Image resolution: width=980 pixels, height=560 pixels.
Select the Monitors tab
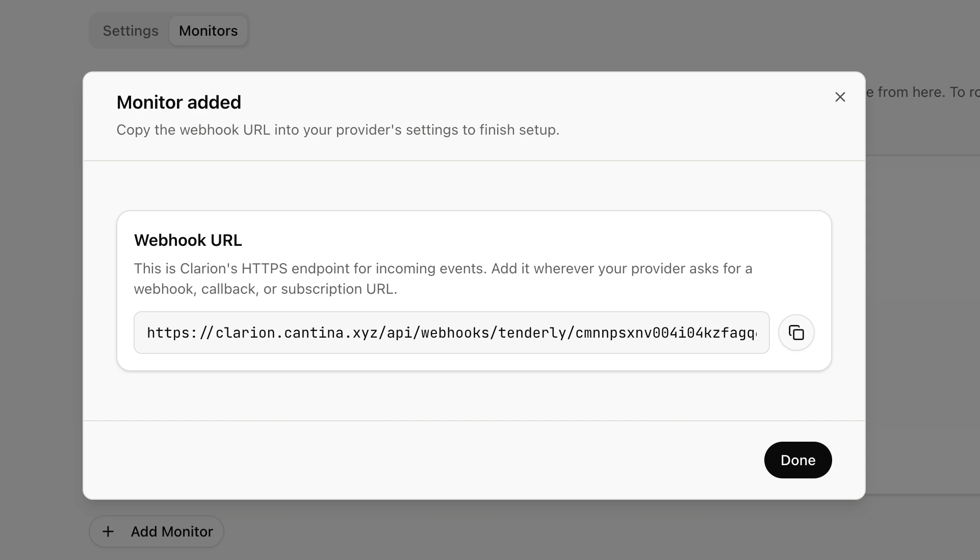coord(208,31)
